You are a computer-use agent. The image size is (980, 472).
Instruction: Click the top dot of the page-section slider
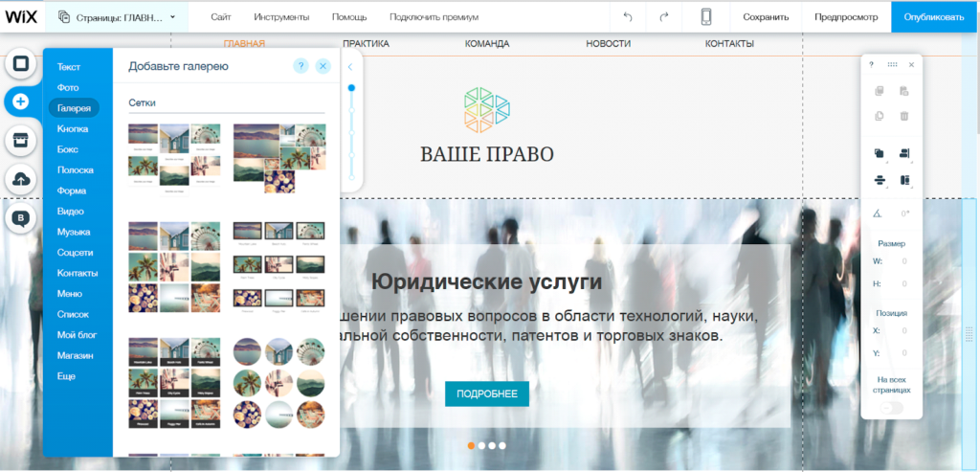[x=351, y=88]
